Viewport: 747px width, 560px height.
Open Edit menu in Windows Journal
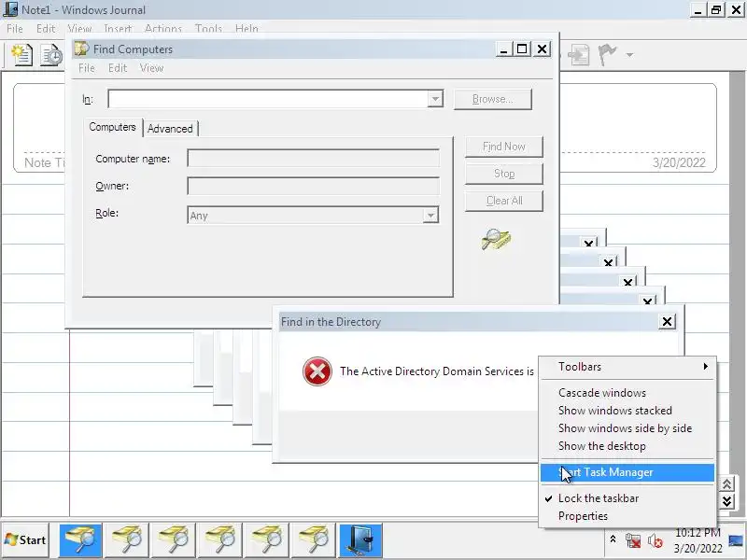tap(46, 29)
